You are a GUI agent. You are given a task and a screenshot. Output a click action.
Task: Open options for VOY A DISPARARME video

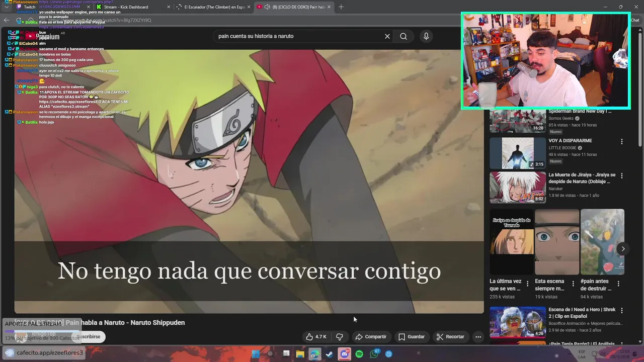pyautogui.click(x=622, y=142)
